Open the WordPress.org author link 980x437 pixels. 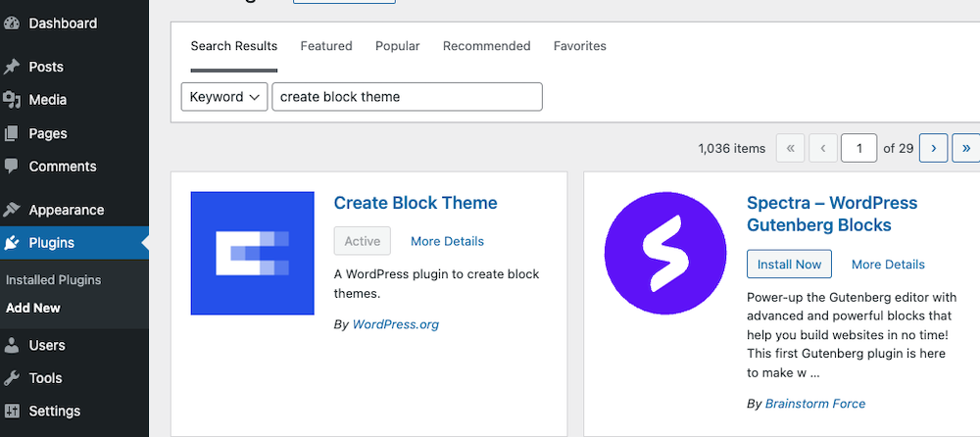tap(396, 324)
